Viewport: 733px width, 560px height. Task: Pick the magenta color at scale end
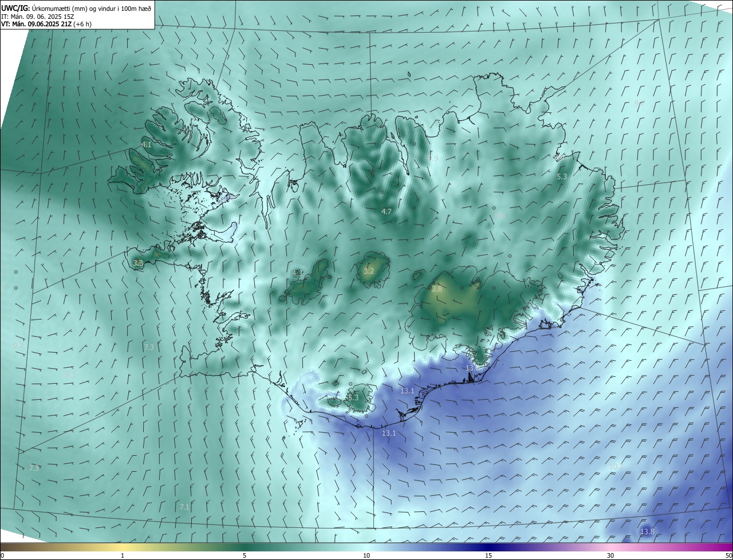point(728,547)
